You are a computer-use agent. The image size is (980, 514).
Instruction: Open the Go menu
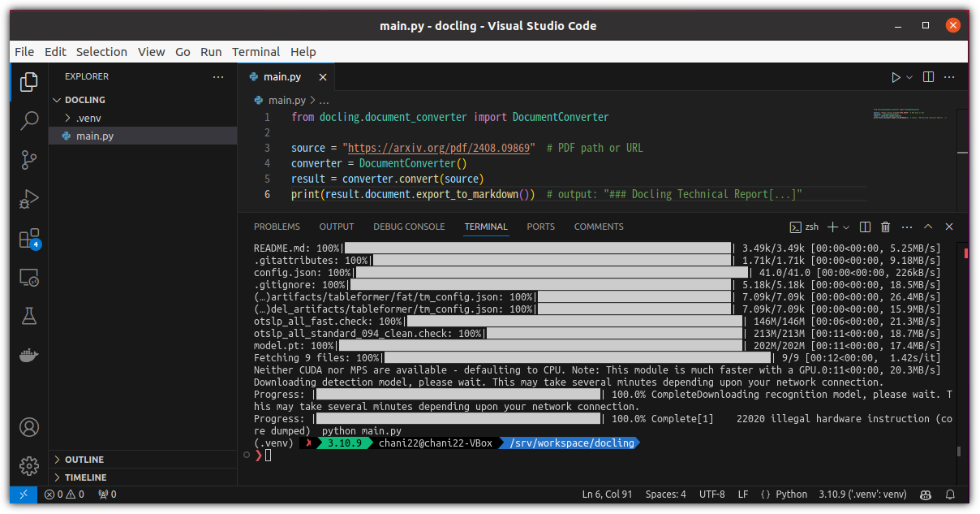(183, 51)
